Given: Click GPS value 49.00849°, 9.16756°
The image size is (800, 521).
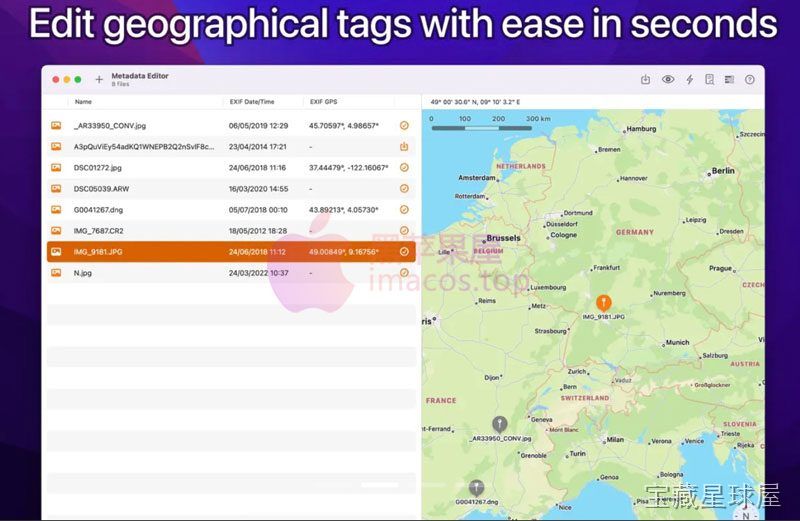Looking at the screenshot, I should coord(343,252).
